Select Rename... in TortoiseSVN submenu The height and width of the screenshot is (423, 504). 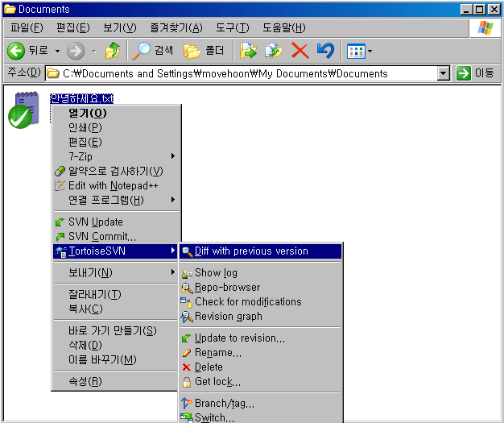261,353
